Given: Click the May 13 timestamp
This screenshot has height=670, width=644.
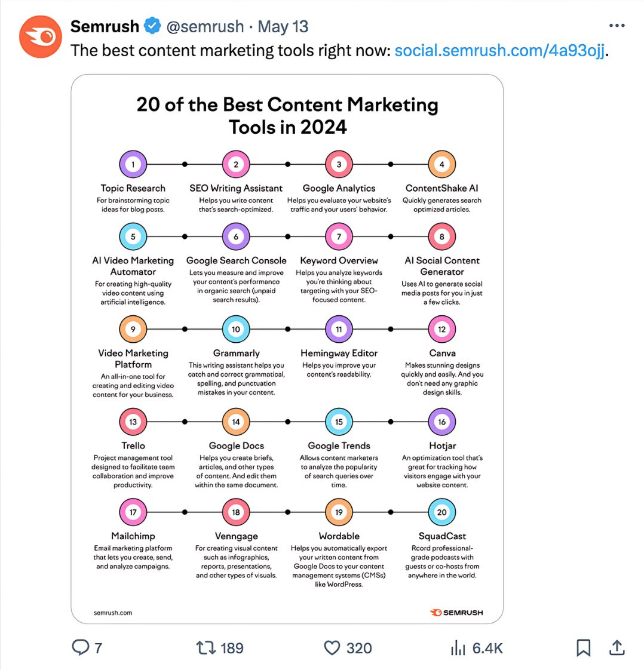Looking at the screenshot, I should point(282,26).
